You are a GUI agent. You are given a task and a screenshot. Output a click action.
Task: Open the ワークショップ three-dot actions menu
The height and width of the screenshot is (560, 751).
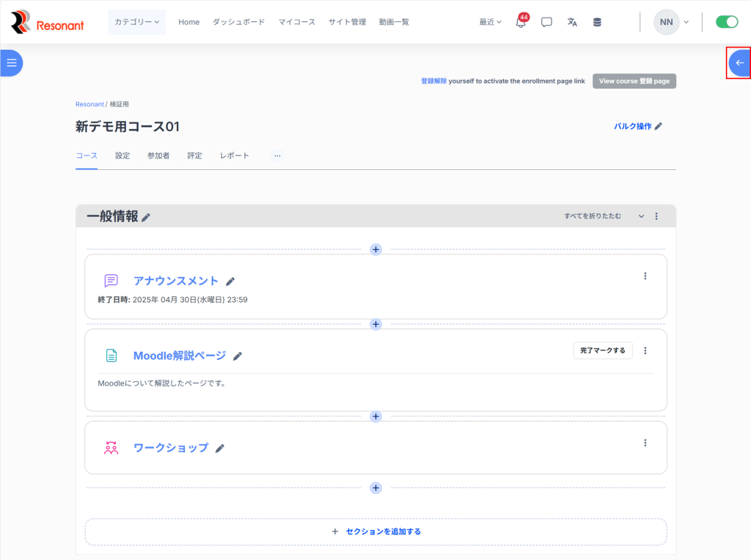pyautogui.click(x=645, y=443)
